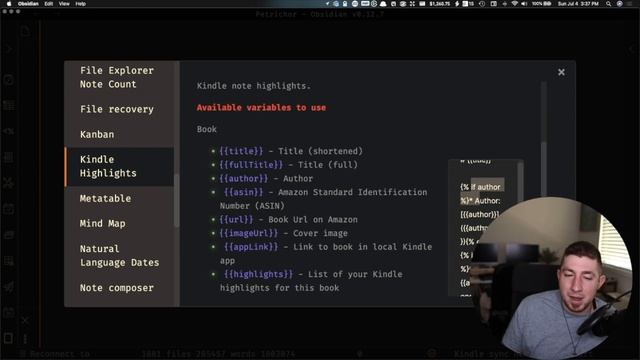Select Kanban in the settings sidebar
The image size is (640, 360).
coord(97,134)
